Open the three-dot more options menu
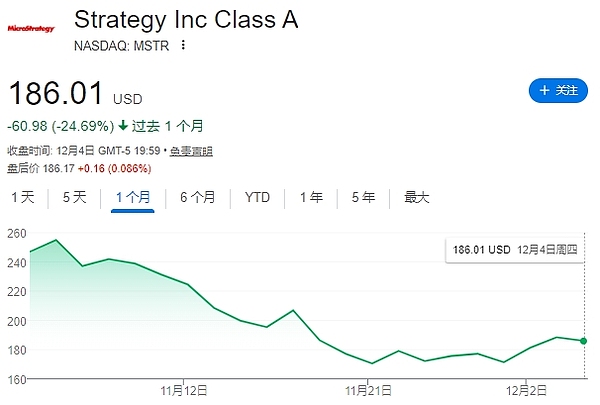 pos(182,46)
